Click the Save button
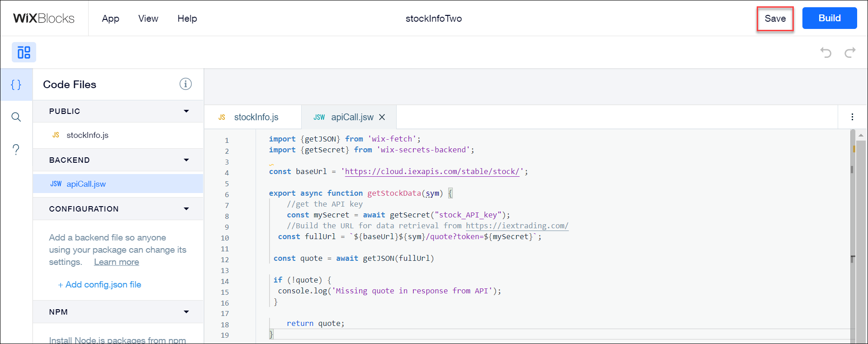 pyautogui.click(x=775, y=19)
